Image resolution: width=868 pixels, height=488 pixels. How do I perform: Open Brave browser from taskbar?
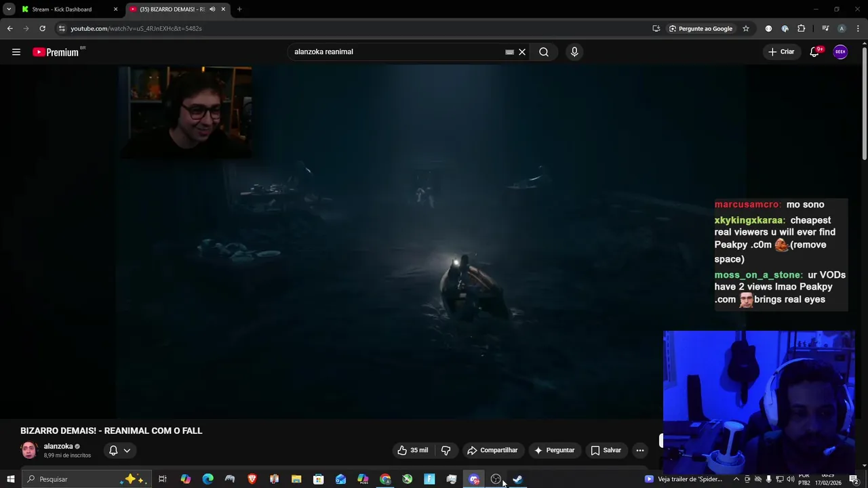[x=252, y=479]
